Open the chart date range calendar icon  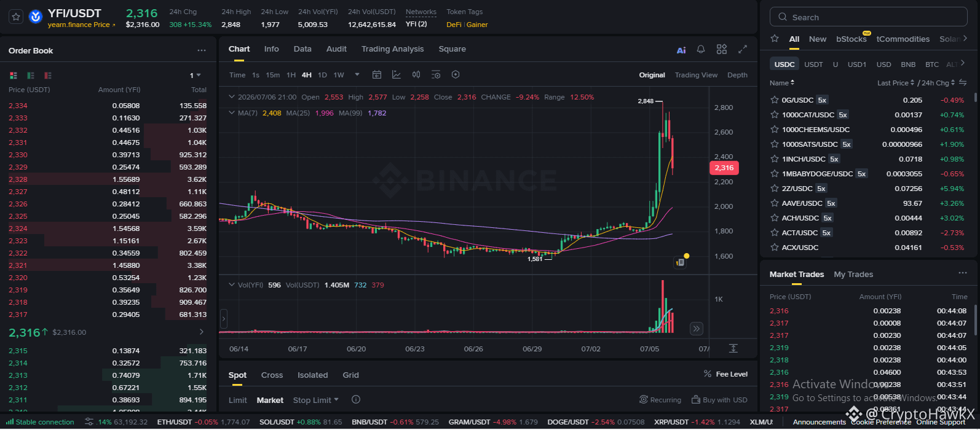pyautogui.click(x=377, y=74)
